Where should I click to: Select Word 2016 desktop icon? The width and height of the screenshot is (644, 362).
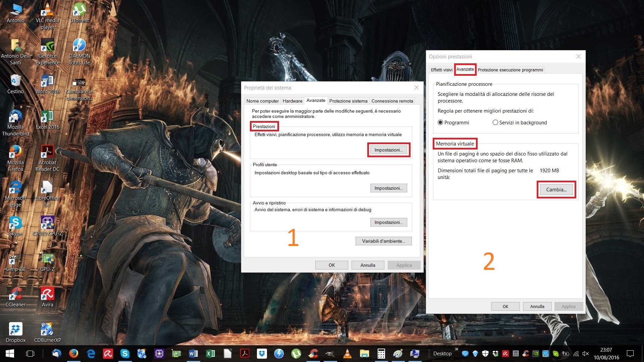pos(47,84)
